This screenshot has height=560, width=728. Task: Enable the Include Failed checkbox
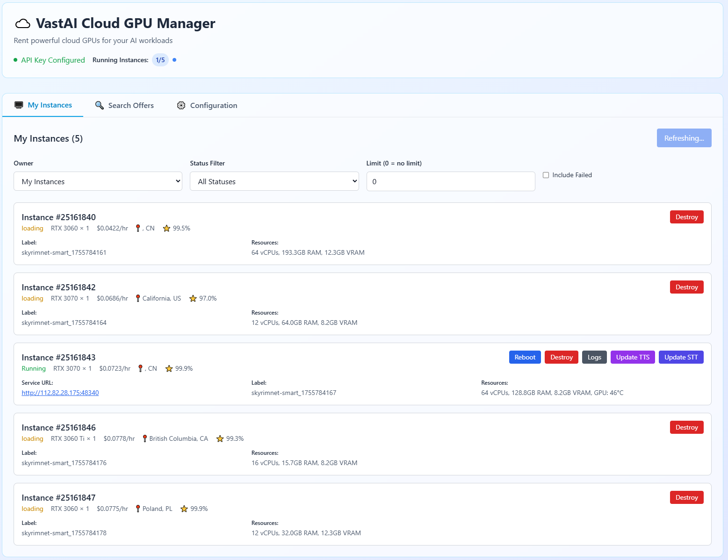click(546, 175)
